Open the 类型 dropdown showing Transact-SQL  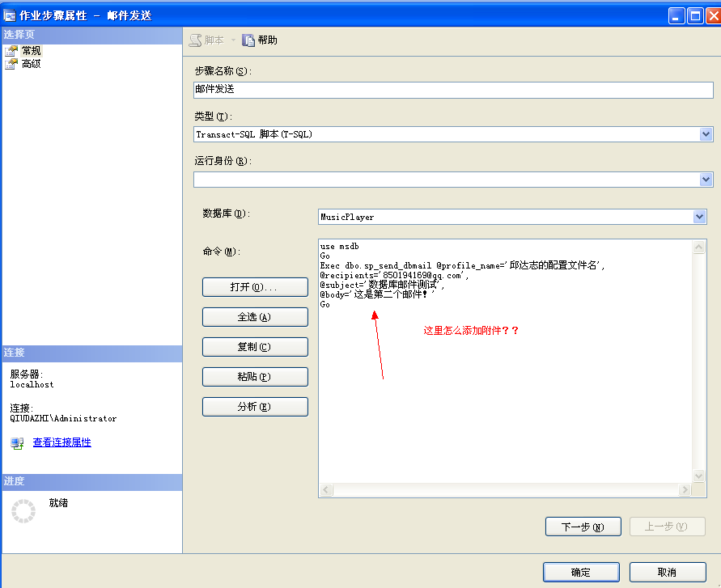(x=706, y=134)
